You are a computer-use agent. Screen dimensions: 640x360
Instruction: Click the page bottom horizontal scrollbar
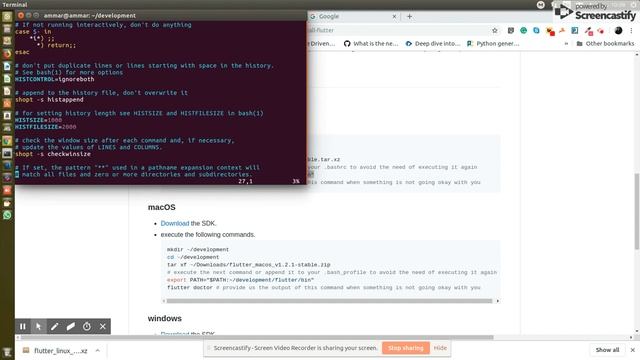coord(257,338)
